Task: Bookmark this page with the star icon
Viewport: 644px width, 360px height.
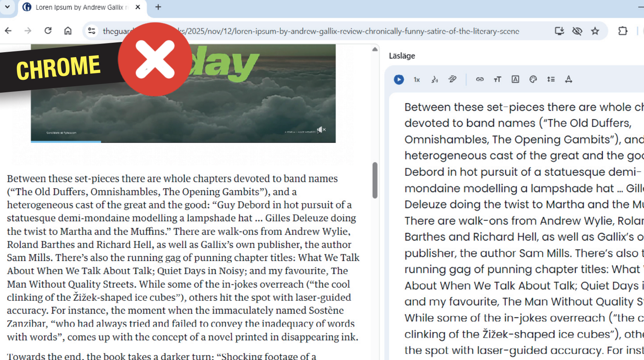Action: 595,31
